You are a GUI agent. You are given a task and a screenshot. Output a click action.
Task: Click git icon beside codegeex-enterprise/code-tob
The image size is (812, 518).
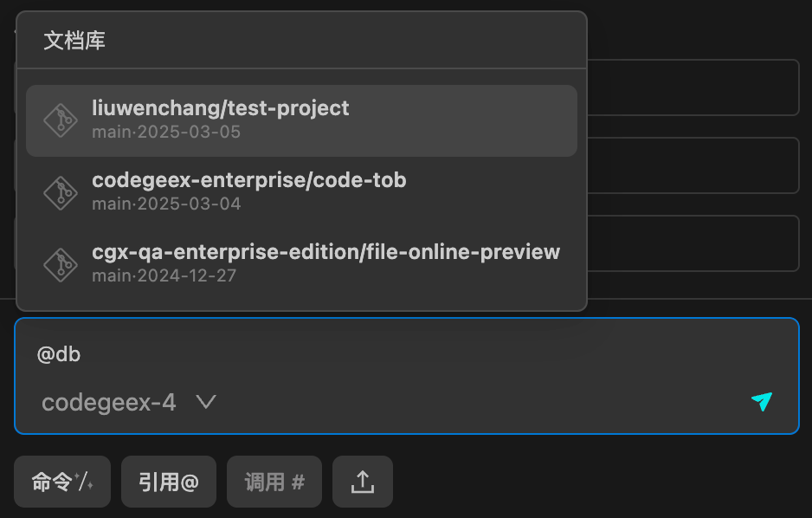click(x=61, y=193)
